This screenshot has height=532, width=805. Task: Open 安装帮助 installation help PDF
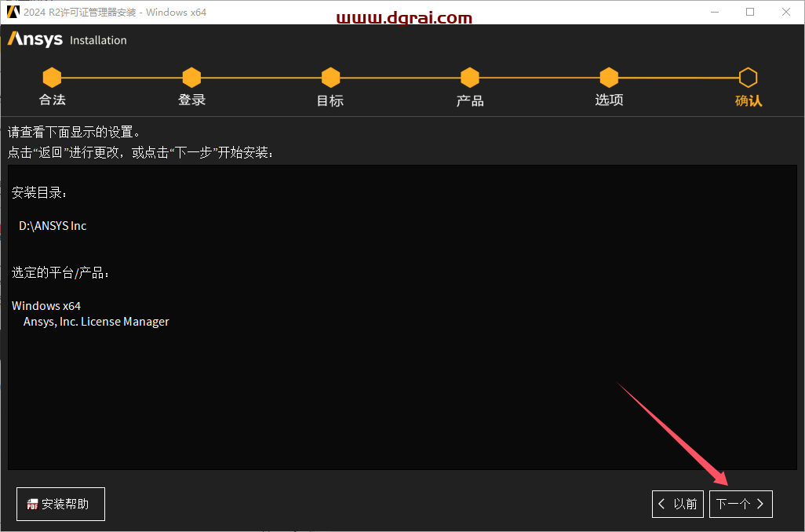60,504
